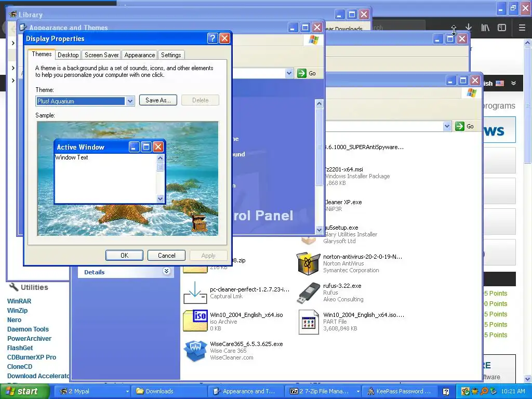The image size is (532, 399).
Task: Click the browser page scroll-up arrow
Action: click(x=528, y=43)
